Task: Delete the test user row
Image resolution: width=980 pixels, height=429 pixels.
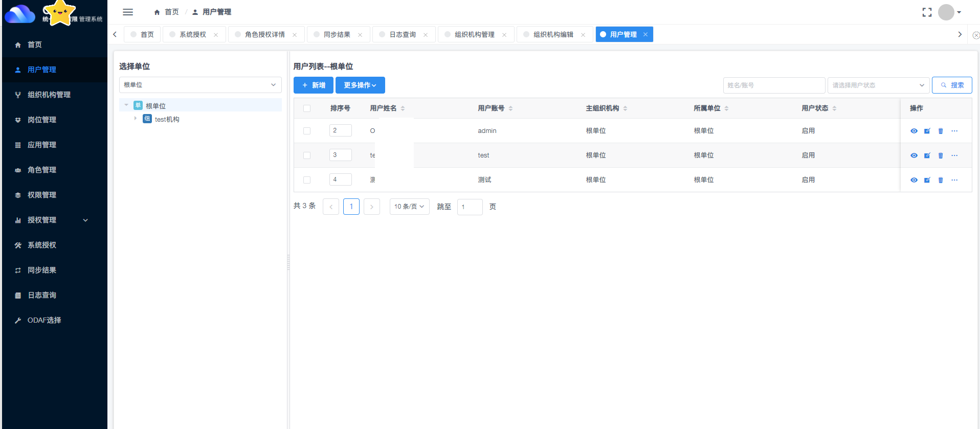Action: 941,155
